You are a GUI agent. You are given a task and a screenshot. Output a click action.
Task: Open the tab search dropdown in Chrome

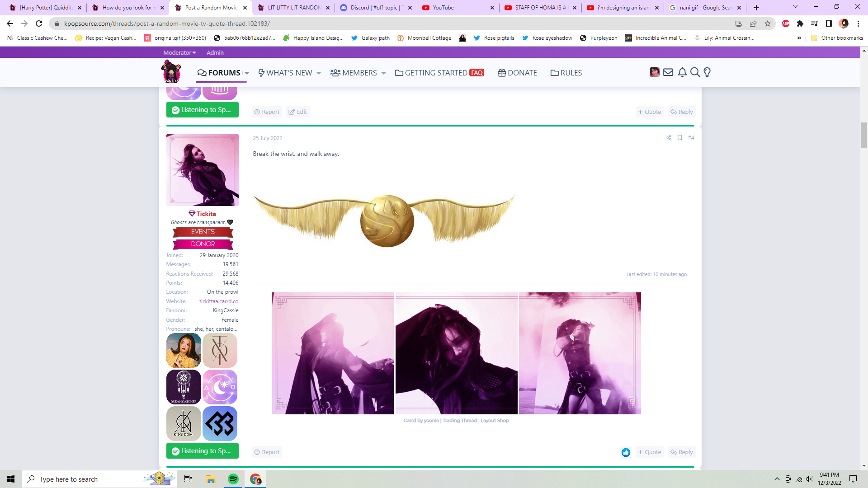(x=795, y=7)
